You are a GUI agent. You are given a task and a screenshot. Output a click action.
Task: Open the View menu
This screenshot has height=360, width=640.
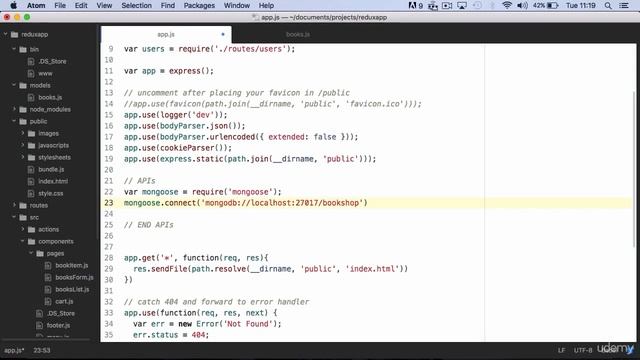pyautogui.click(x=104, y=5)
